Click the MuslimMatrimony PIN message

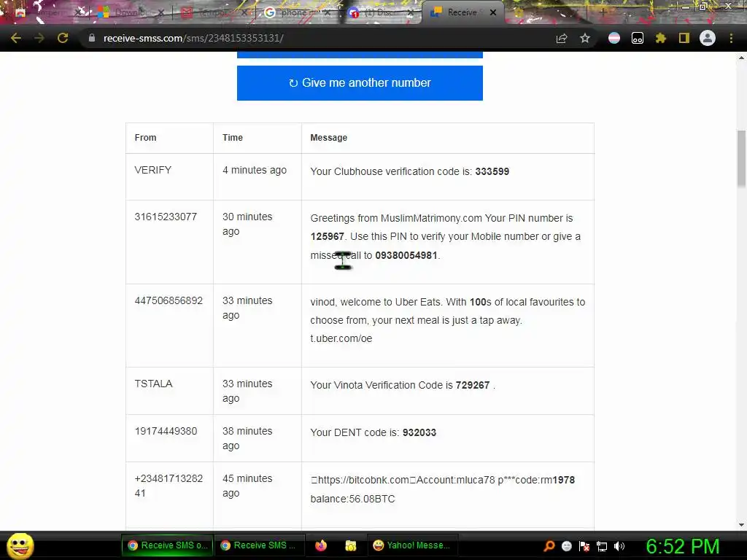pyautogui.click(x=446, y=237)
